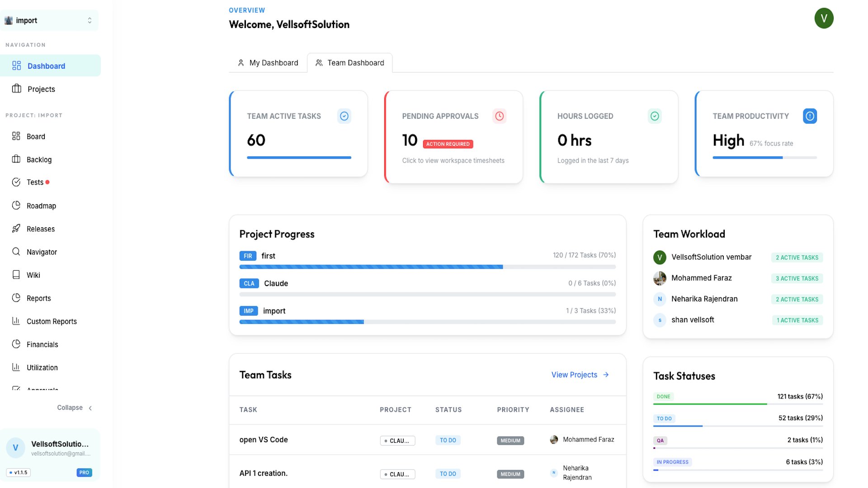Open the Pending Approvals timesheets card

coord(453,137)
